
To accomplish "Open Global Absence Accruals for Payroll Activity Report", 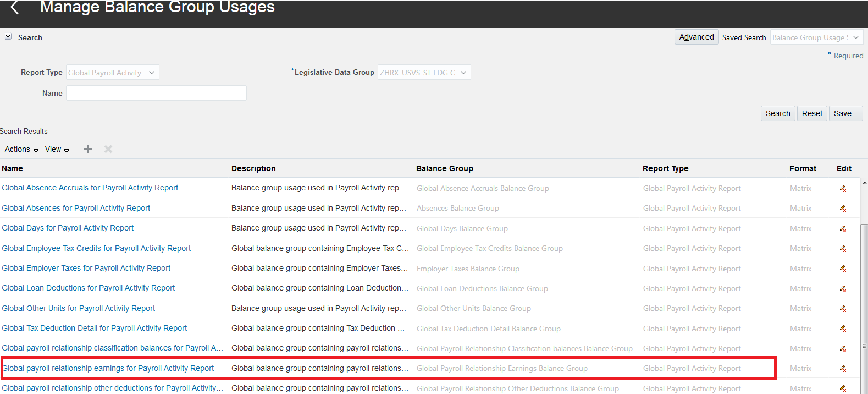I will [90, 188].
